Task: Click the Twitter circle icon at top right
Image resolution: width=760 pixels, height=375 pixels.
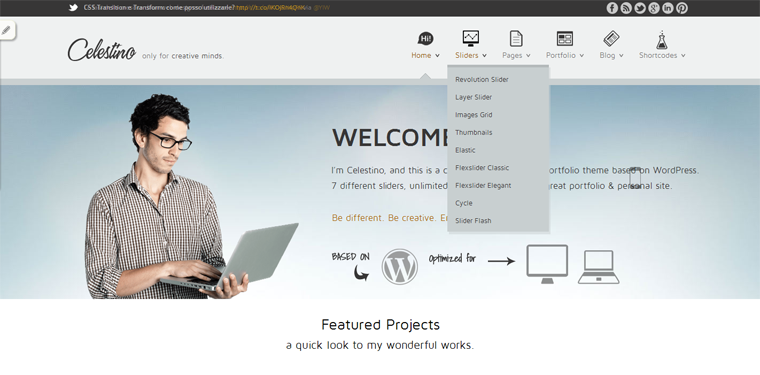Action: (x=640, y=8)
